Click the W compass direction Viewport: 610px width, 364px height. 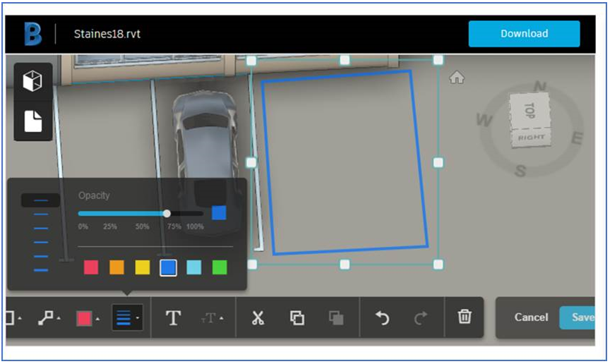tap(484, 119)
